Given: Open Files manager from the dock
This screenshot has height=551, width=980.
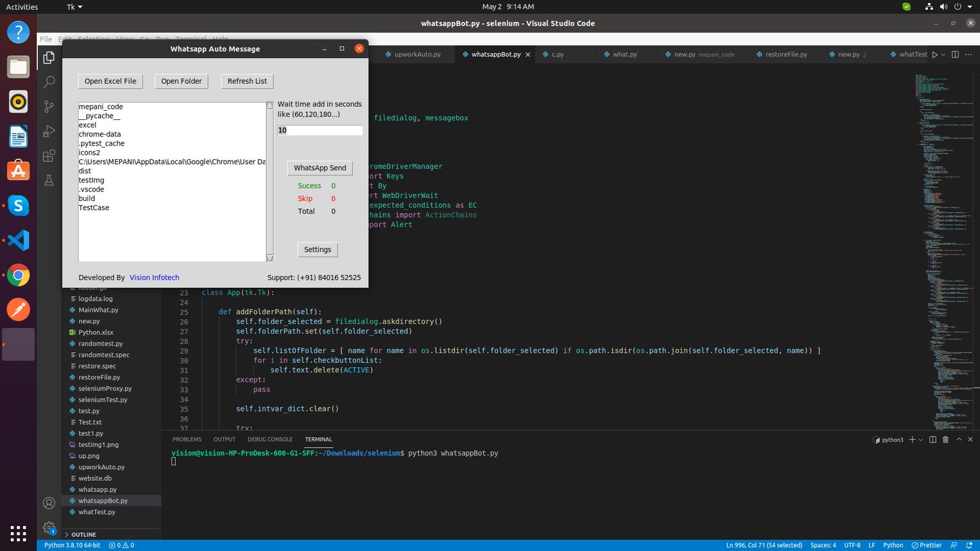Looking at the screenshot, I should coord(18,67).
